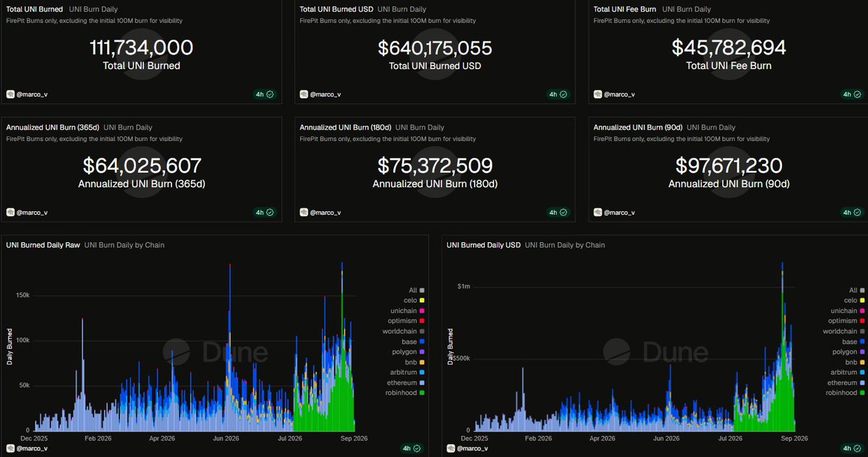Click the @marco_v avatar in Total UNI Burned USD panel

[305, 94]
